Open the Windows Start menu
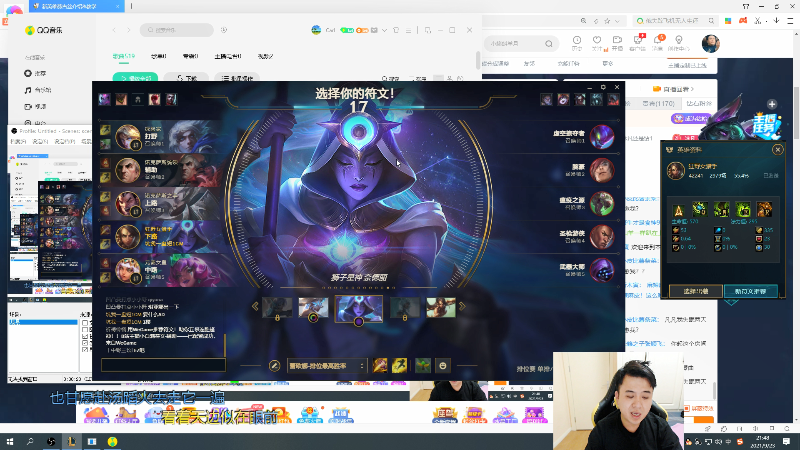The image size is (800, 450). point(10,441)
